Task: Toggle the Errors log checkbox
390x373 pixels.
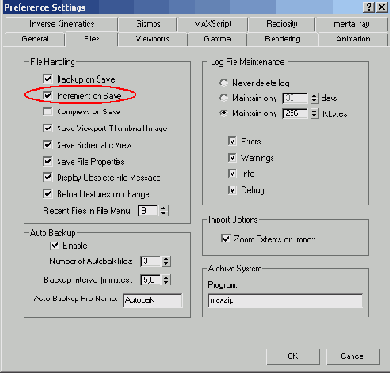Action: [232, 141]
